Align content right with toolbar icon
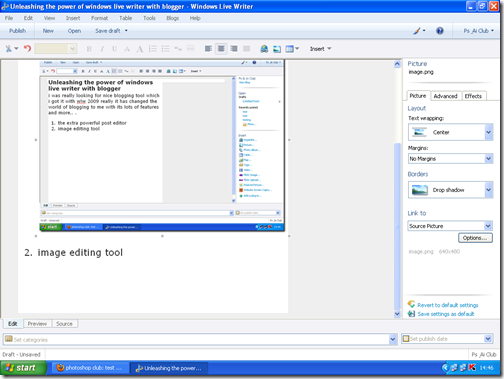The height and width of the screenshot is (379, 504). [x=234, y=49]
